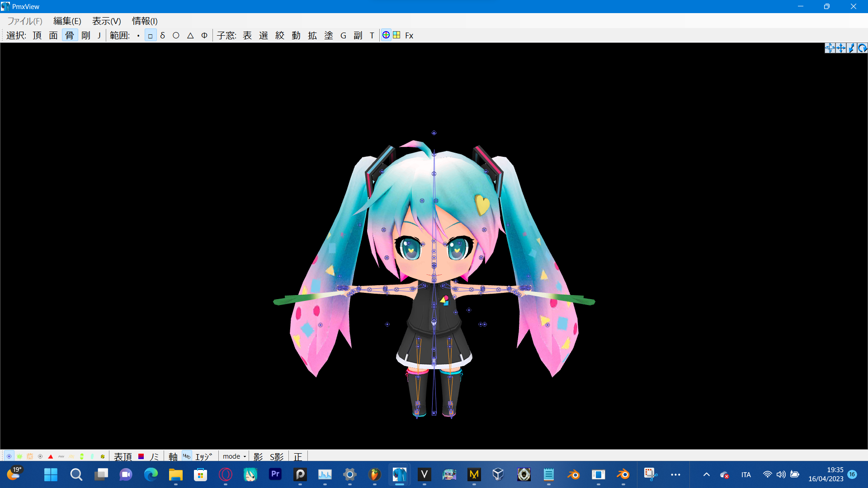This screenshot has width=868, height=488.
Task: Toggle the colored circle crosshair icon
Action: pyautogui.click(x=386, y=35)
